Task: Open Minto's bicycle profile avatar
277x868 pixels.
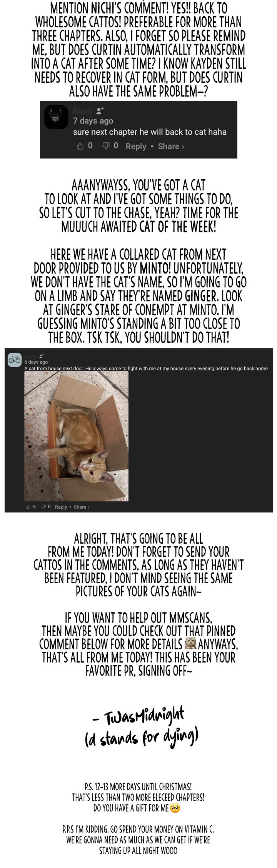Action: pos(15,360)
